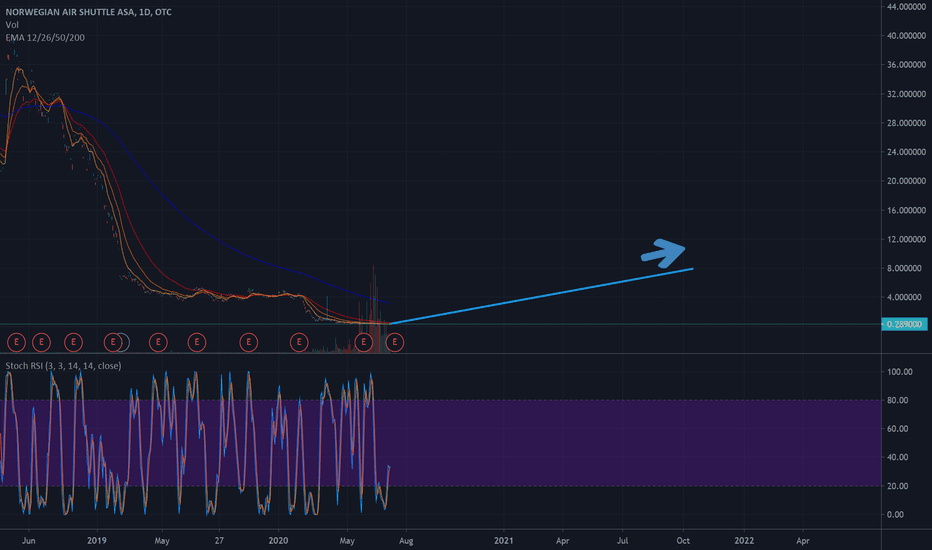Click the Vol indicator label

click(12, 25)
